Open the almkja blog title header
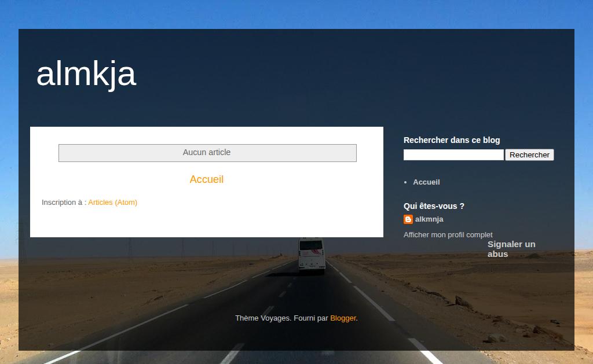 click(86, 74)
